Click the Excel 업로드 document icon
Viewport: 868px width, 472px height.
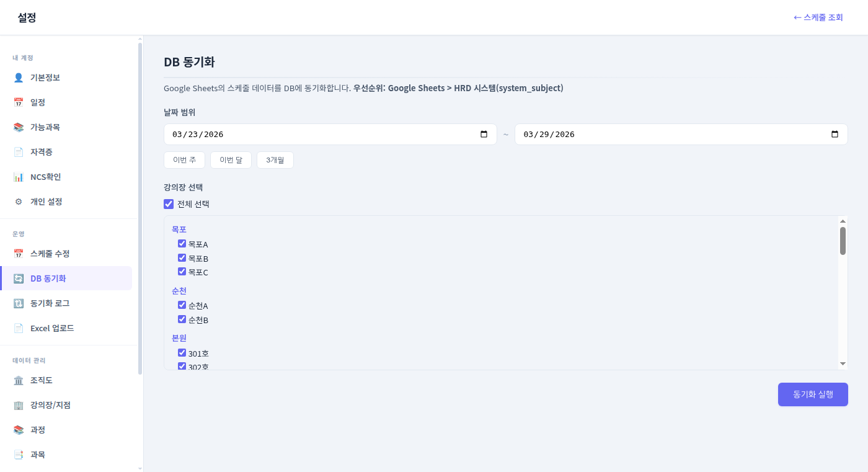click(x=18, y=327)
